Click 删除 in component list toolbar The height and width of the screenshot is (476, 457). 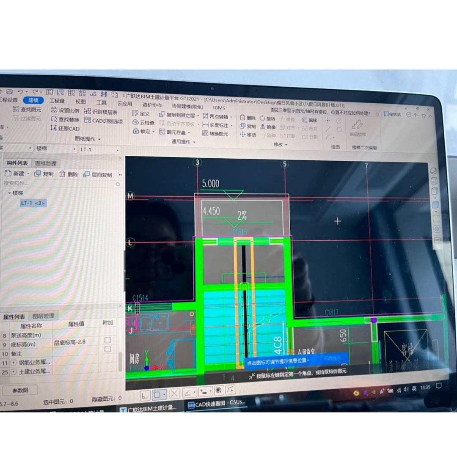coord(69,174)
